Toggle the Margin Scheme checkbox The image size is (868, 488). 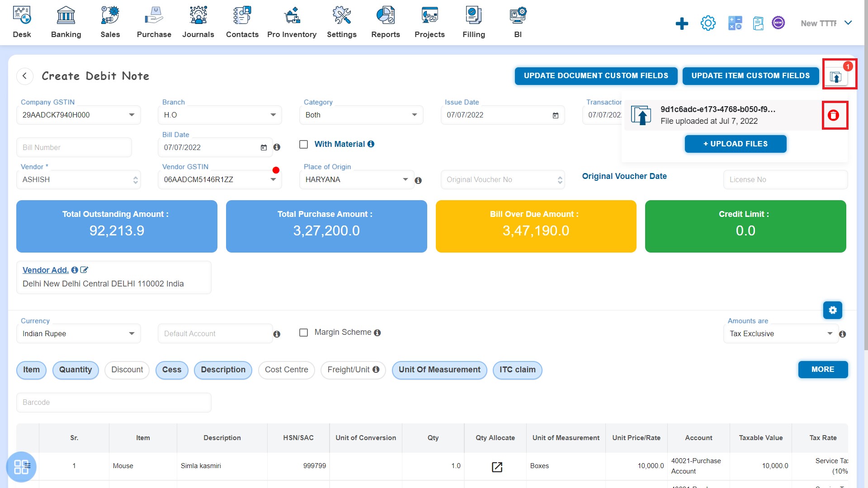point(303,333)
